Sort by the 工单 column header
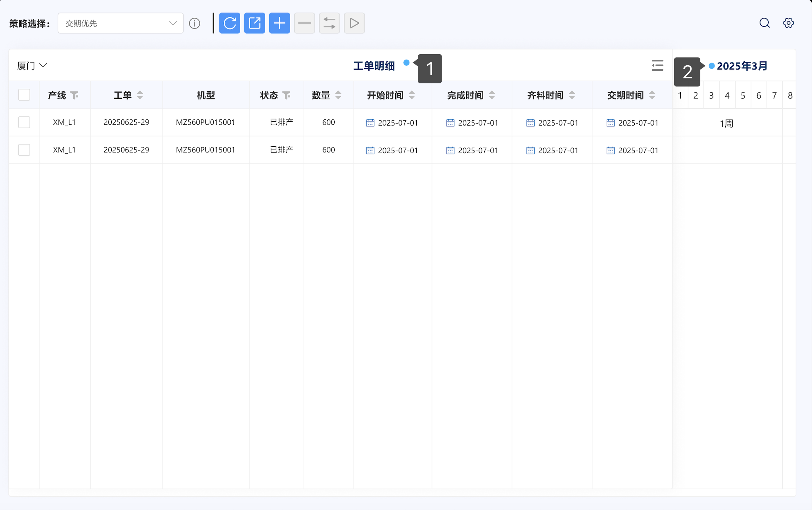812x510 pixels. coord(140,95)
